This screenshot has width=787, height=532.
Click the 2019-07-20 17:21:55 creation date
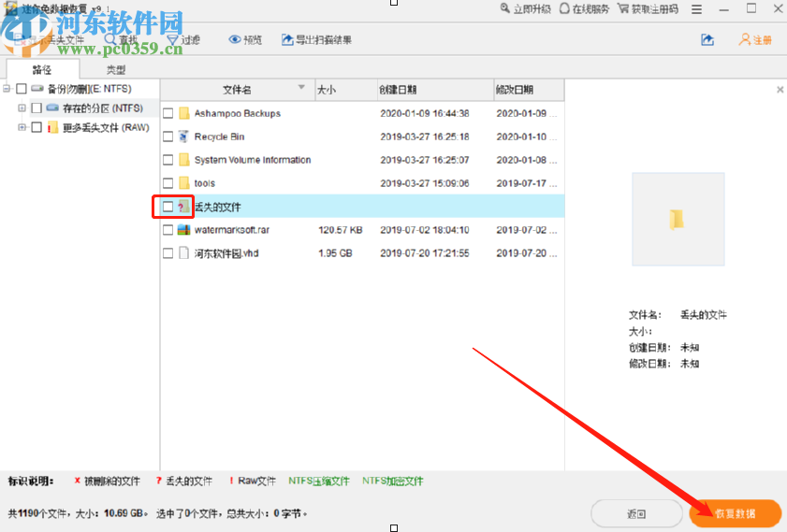[425, 253]
